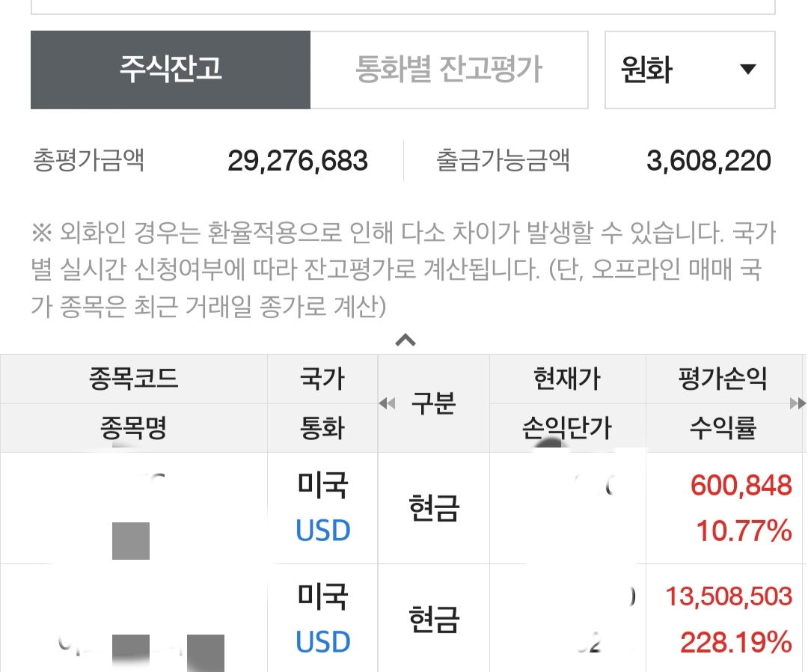Click the 손익단가 column header
The image size is (808, 672).
[567, 428]
